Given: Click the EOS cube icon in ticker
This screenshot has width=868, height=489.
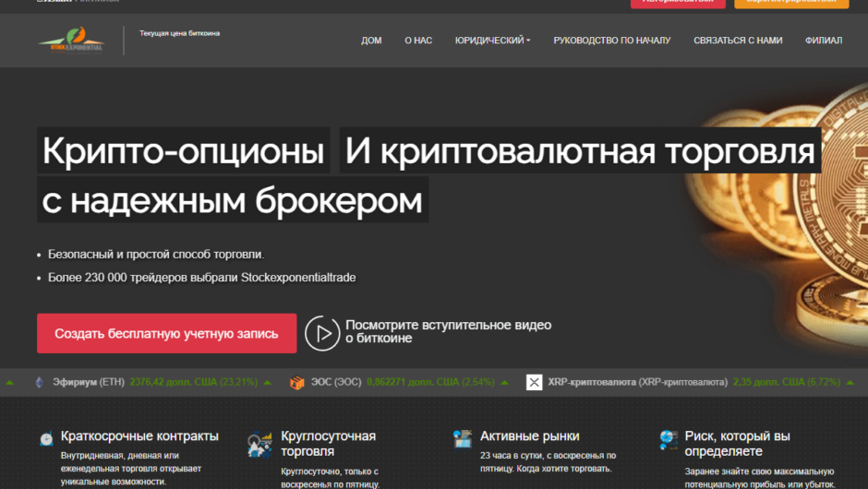Looking at the screenshot, I should click(297, 382).
